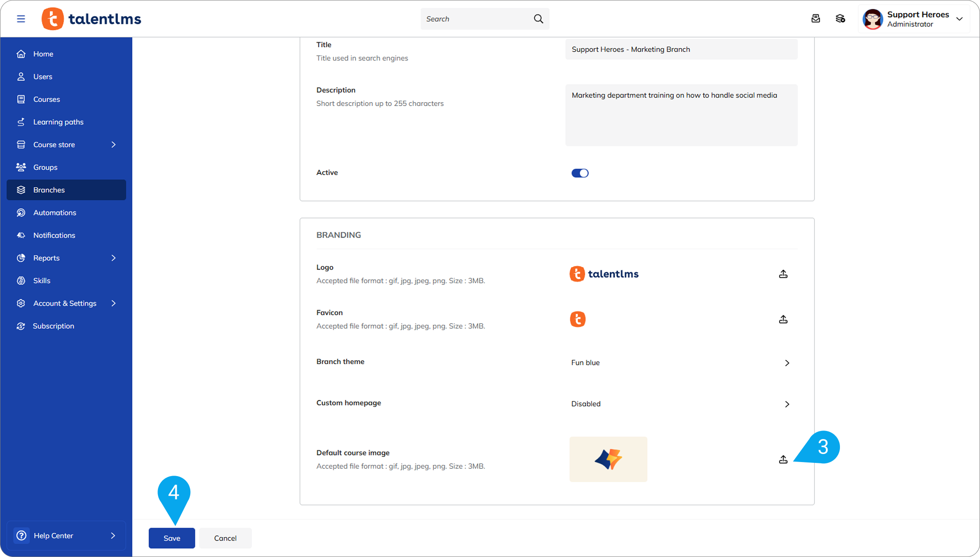Click the default course image thumbnail
Image resolution: width=980 pixels, height=557 pixels.
click(608, 459)
